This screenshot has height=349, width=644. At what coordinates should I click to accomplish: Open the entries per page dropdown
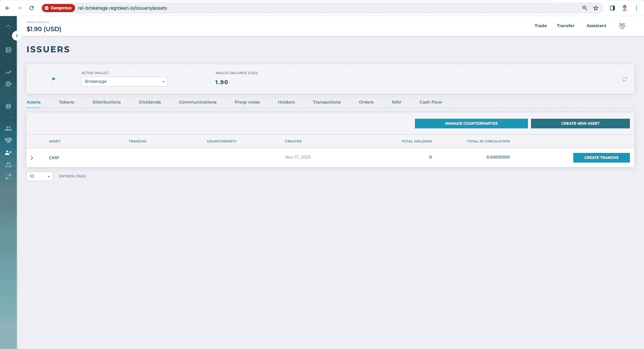40,176
